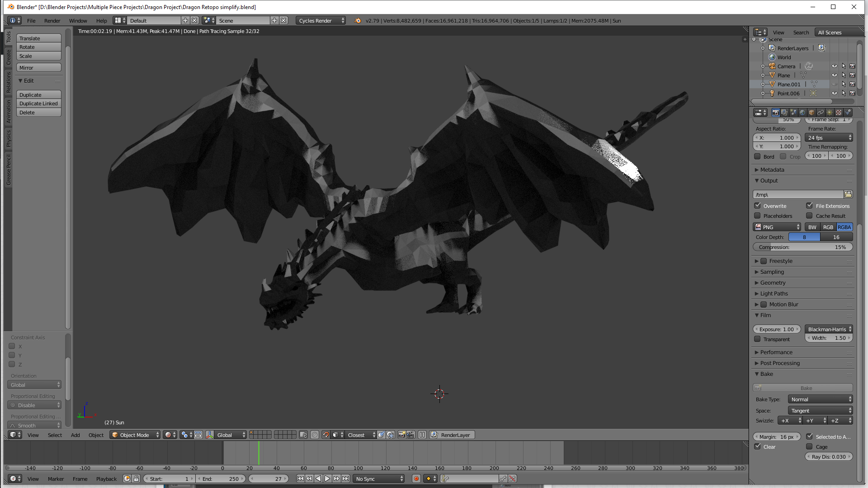Toggle the Clear checkbox in Bake panel
This screenshot has height=488, width=868.
758,446
